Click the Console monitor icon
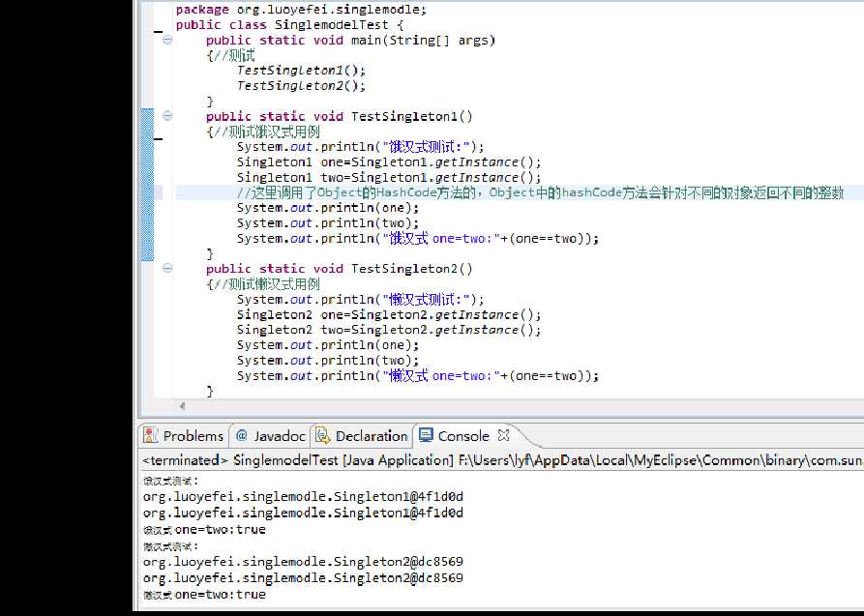Viewport: 864px width, 616px height. coord(426,435)
